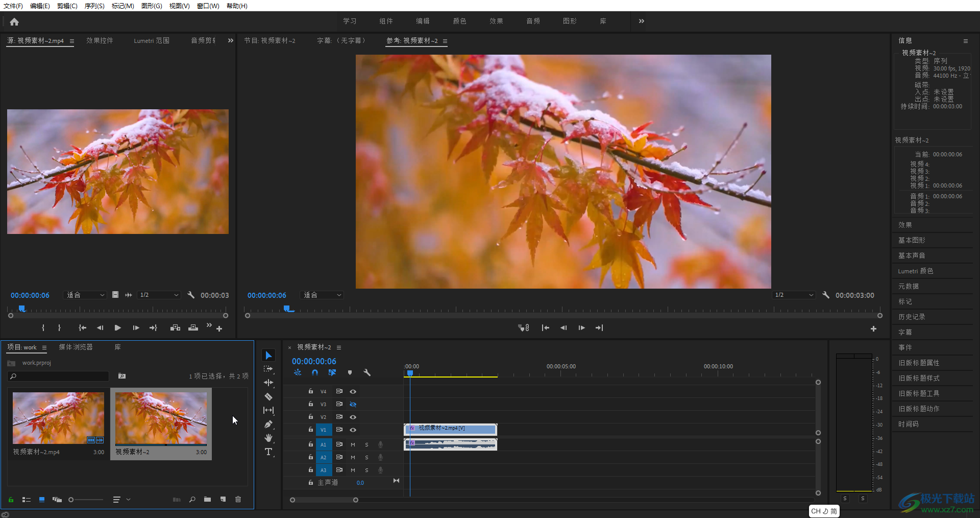The height and width of the screenshot is (518, 980).
Task: Open source monitor zoom dropdown 适合
Action: (85, 295)
